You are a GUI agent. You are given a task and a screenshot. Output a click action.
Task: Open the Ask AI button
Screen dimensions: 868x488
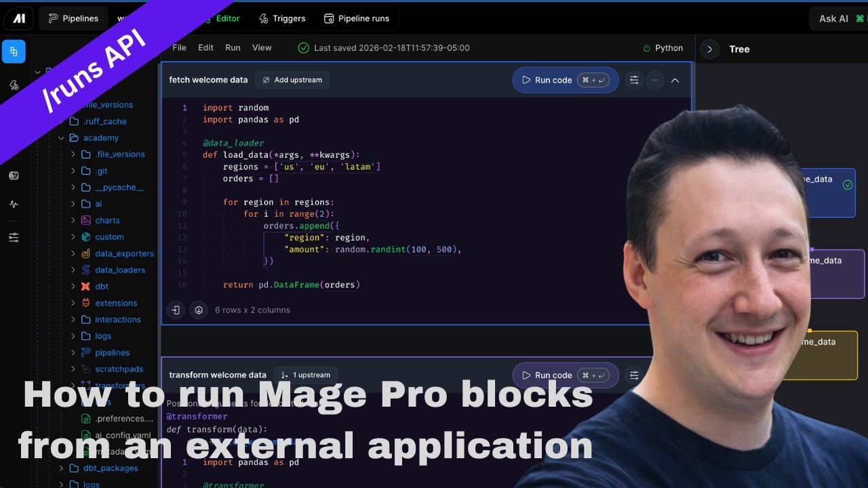[839, 18]
